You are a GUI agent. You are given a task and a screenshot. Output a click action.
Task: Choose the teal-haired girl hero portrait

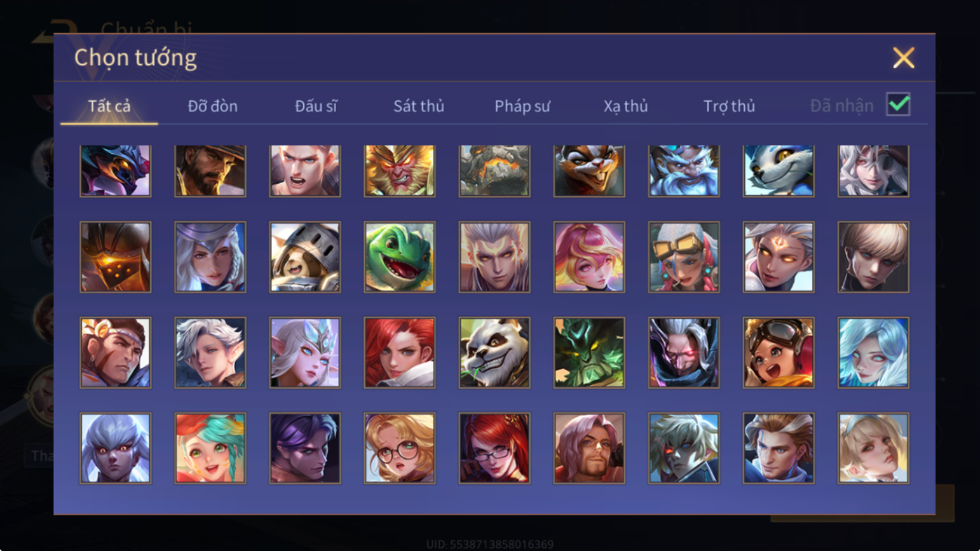210,448
